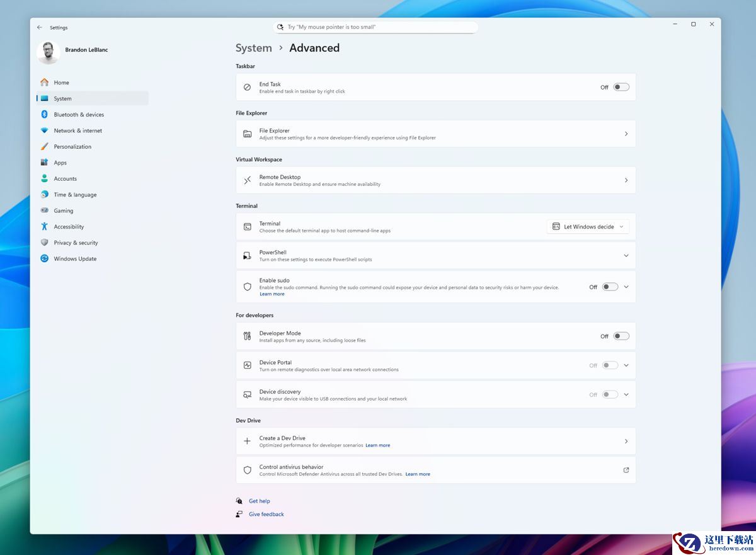
Task: Click System in the breadcrumb header
Action: click(x=253, y=48)
